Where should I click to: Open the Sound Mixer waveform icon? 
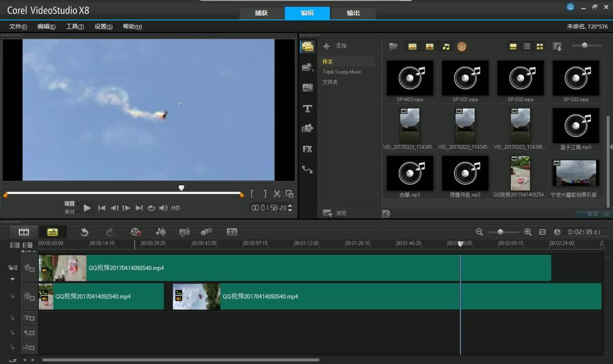click(161, 232)
